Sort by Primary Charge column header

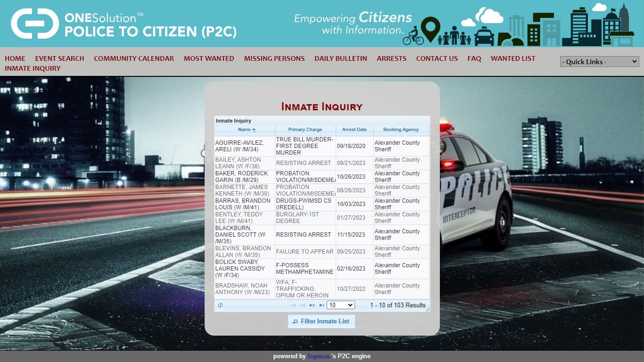(x=305, y=130)
